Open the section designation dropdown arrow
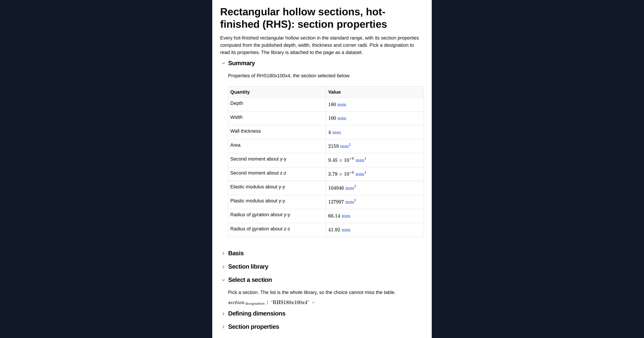This screenshot has height=338, width=644. pos(313,302)
